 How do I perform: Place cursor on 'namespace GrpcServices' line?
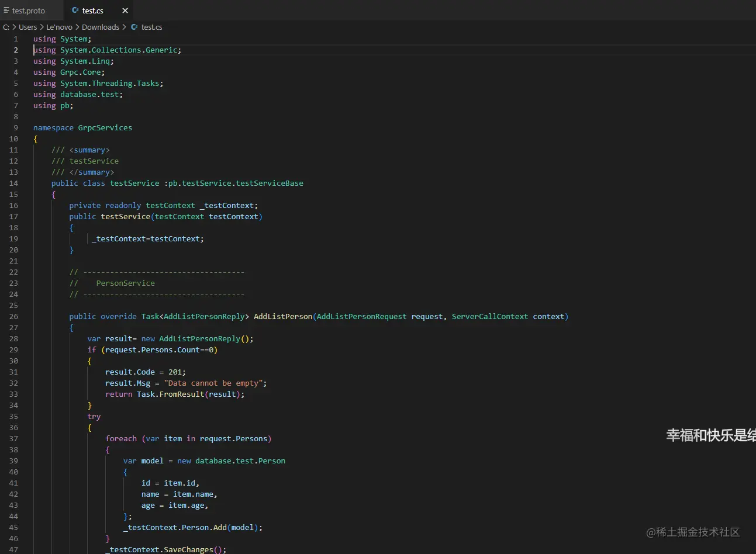point(82,127)
